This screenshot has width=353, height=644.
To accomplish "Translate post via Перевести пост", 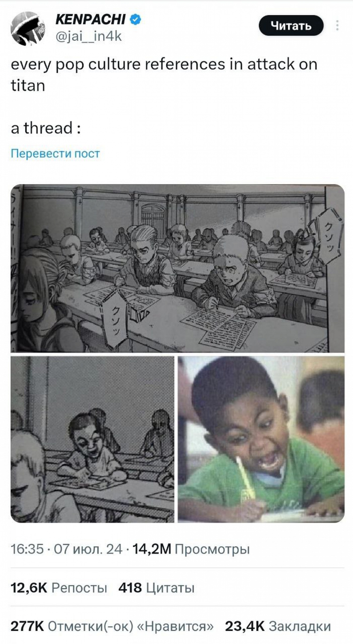I will (55, 153).
